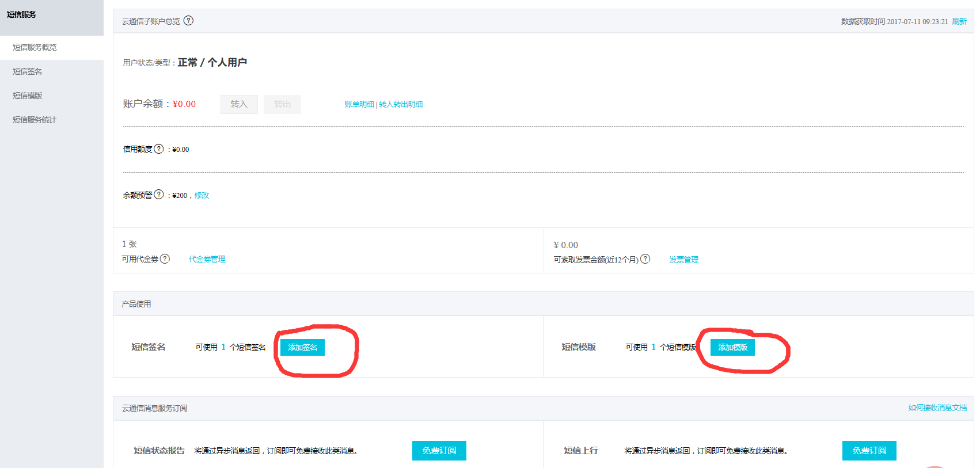This screenshot has height=468, width=980.
Task: Click the 转入 button
Action: coord(239,104)
